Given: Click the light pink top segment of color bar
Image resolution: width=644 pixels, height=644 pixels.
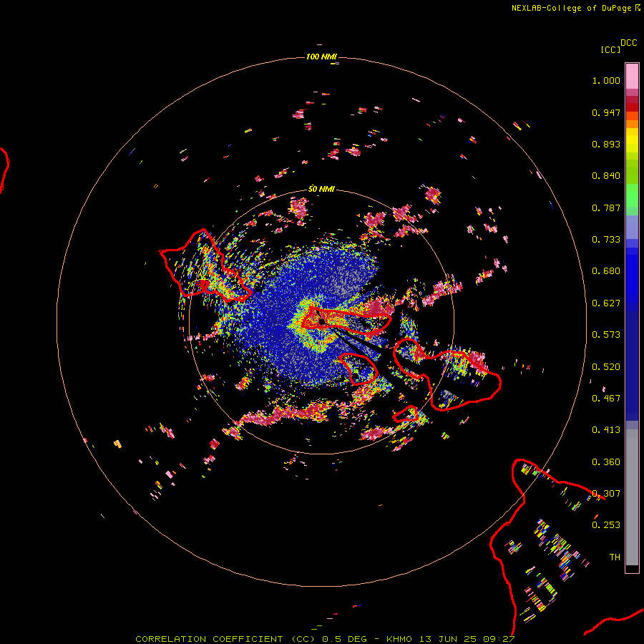Looking at the screenshot, I should [632, 77].
